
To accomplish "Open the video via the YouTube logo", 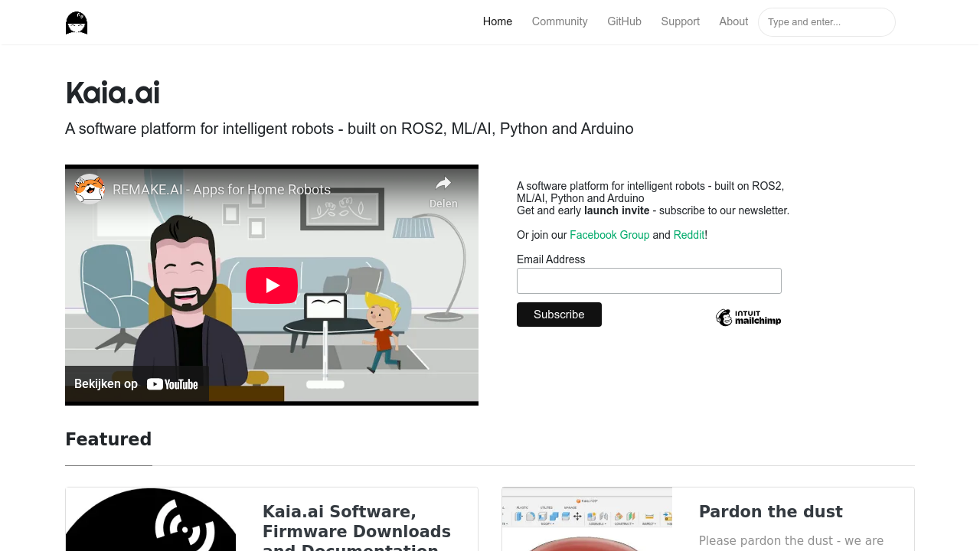I will pyautogui.click(x=172, y=383).
